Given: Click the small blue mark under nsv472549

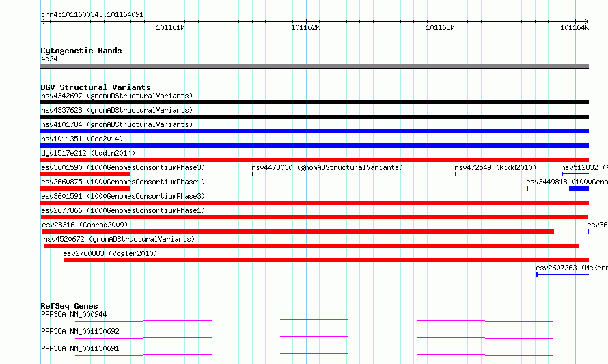Looking at the screenshot, I should click(x=456, y=174).
